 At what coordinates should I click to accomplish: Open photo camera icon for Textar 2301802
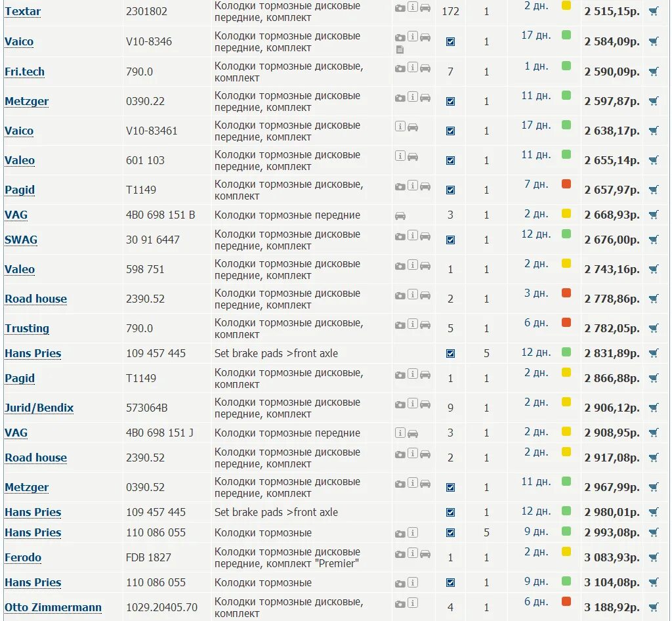pyautogui.click(x=400, y=8)
